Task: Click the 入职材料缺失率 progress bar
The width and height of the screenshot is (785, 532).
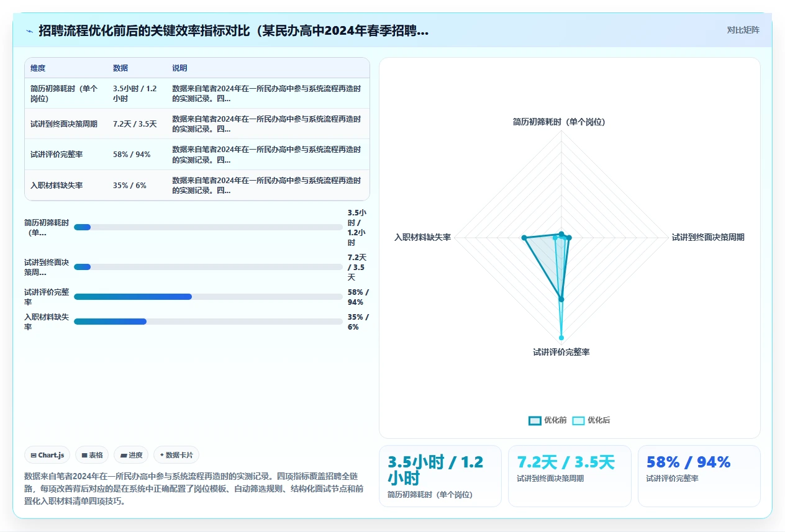Action: pos(208,322)
